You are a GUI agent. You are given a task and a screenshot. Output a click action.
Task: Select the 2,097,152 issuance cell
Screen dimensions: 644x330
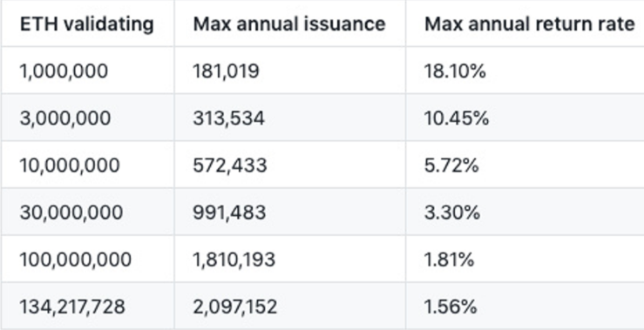[235, 306]
